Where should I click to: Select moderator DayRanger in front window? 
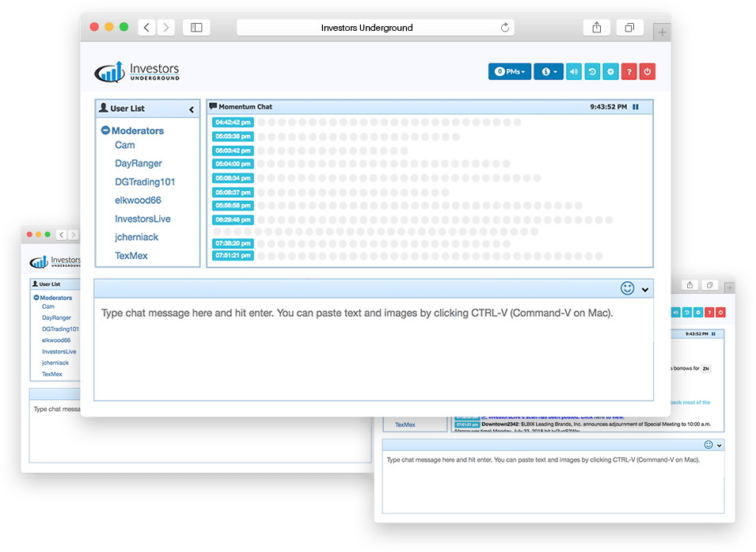[139, 163]
